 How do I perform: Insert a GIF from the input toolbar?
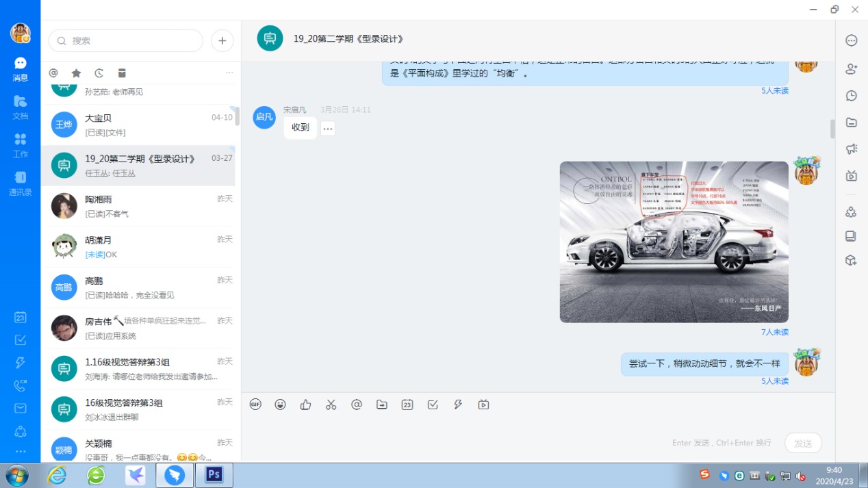(x=255, y=404)
